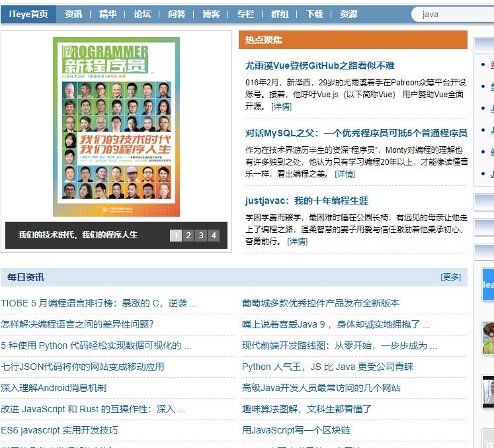
Task: Select the 群组 groups menu item
Action: pyautogui.click(x=280, y=14)
